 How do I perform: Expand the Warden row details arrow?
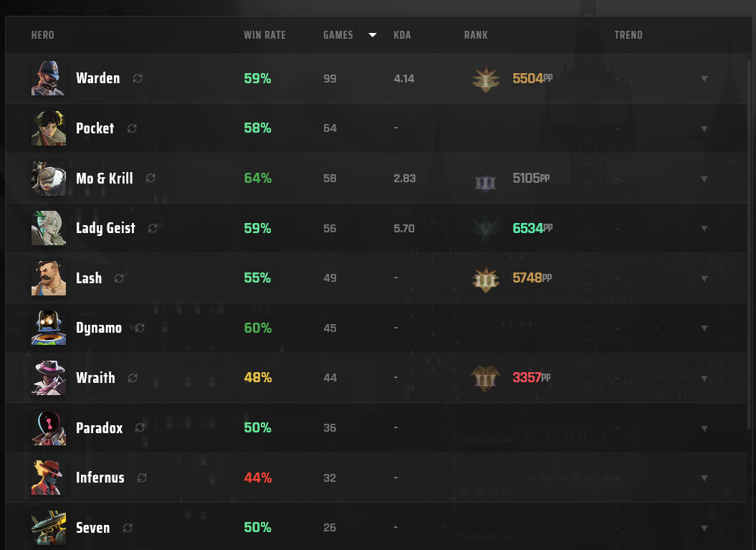[x=704, y=79]
